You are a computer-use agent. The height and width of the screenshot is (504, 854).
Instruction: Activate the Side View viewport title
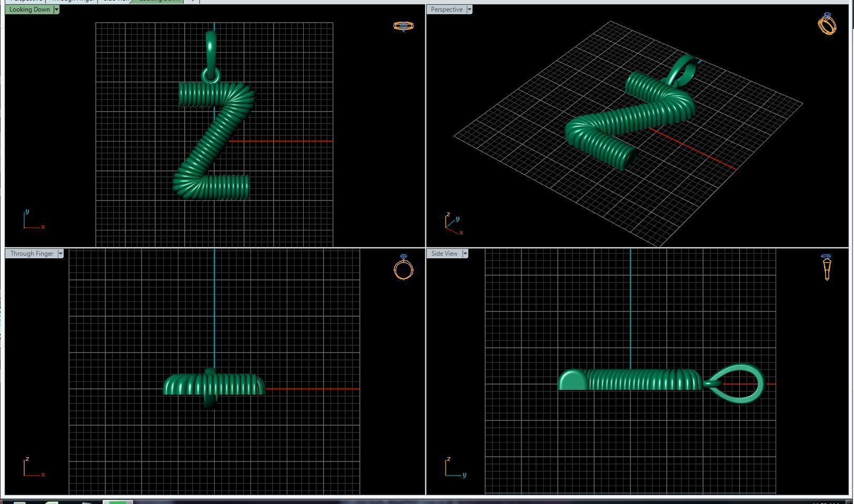(445, 254)
